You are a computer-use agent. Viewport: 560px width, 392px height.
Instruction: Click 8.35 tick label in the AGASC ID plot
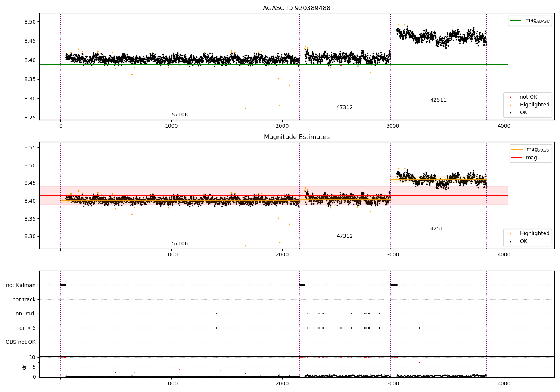[30, 80]
